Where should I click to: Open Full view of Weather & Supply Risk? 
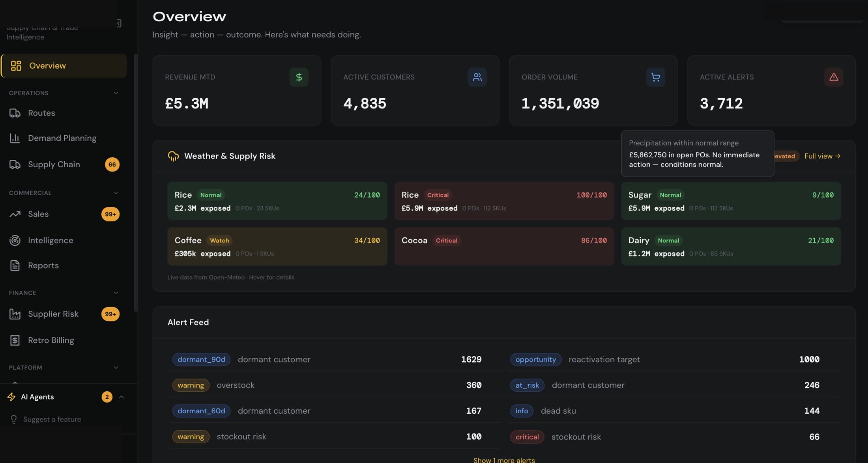[x=823, y=156]
